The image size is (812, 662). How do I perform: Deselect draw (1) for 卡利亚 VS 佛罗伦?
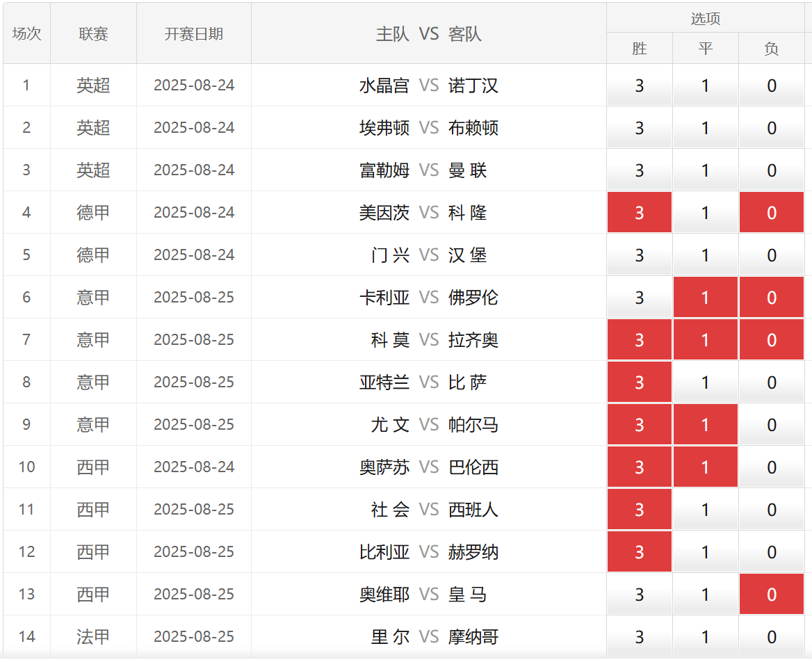coord(706,298)
